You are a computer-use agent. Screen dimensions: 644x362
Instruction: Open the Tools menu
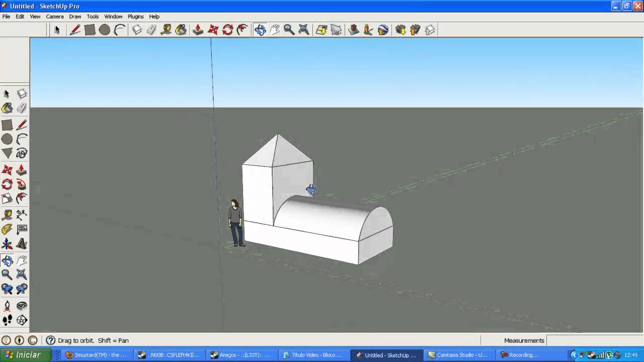pos(93,17)
